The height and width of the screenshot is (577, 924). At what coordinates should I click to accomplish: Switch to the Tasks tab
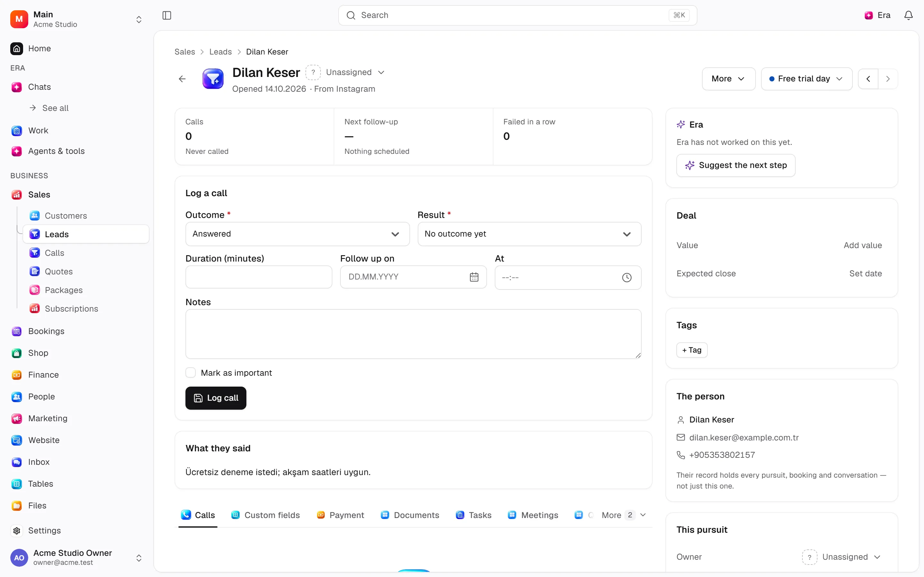tap(474, 515)
